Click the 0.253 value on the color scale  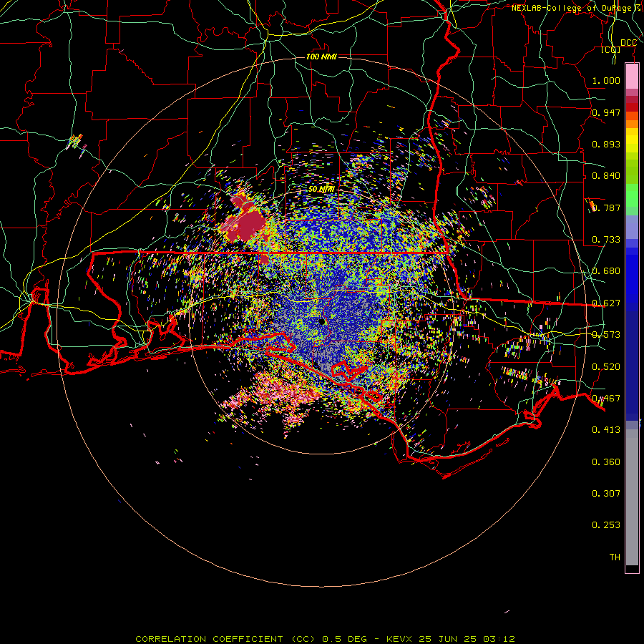coord(606,525)
